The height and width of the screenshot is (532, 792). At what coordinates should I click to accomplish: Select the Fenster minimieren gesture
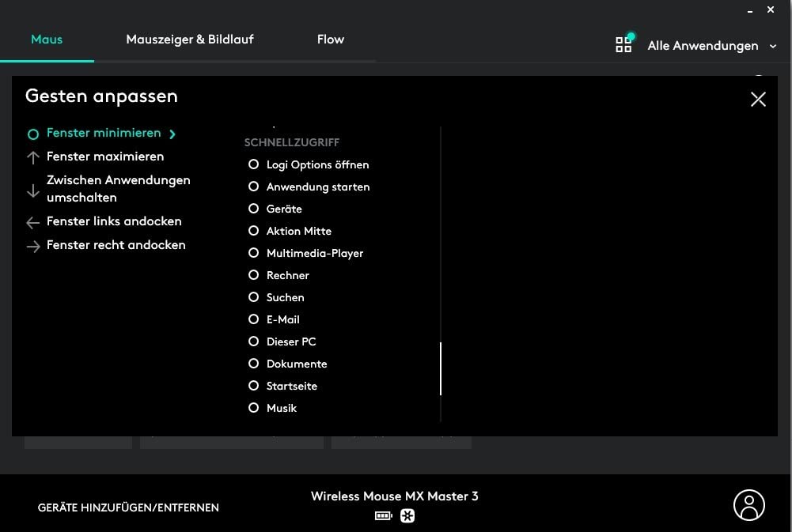click(x=104, y=133)
